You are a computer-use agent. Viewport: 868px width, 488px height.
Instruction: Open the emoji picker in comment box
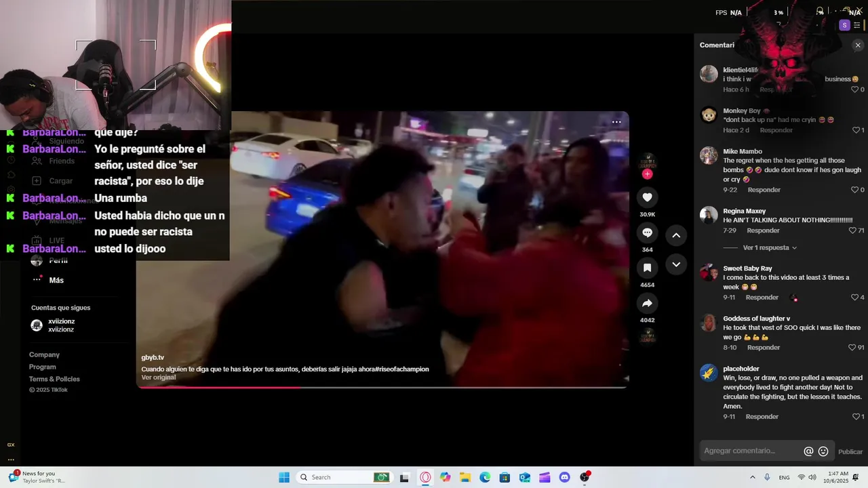[823, 451]
